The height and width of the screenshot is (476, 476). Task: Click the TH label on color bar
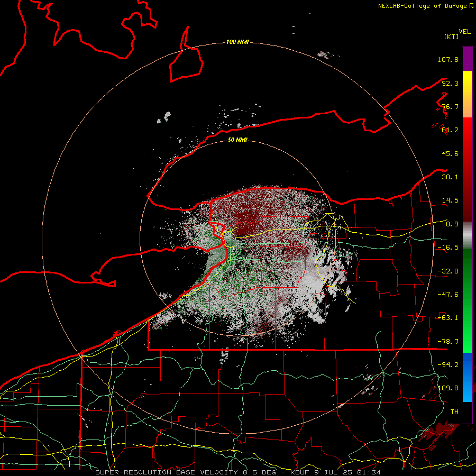(x=454, y=412)
